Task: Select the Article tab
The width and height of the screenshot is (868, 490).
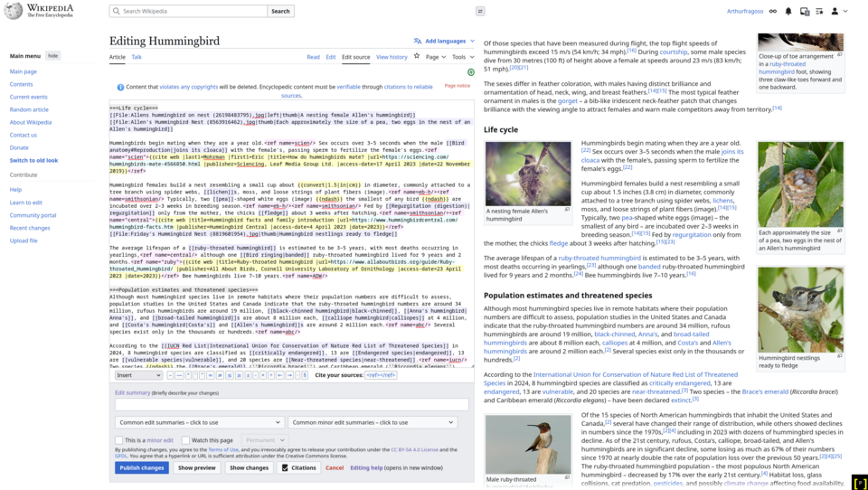Action: 117,57
